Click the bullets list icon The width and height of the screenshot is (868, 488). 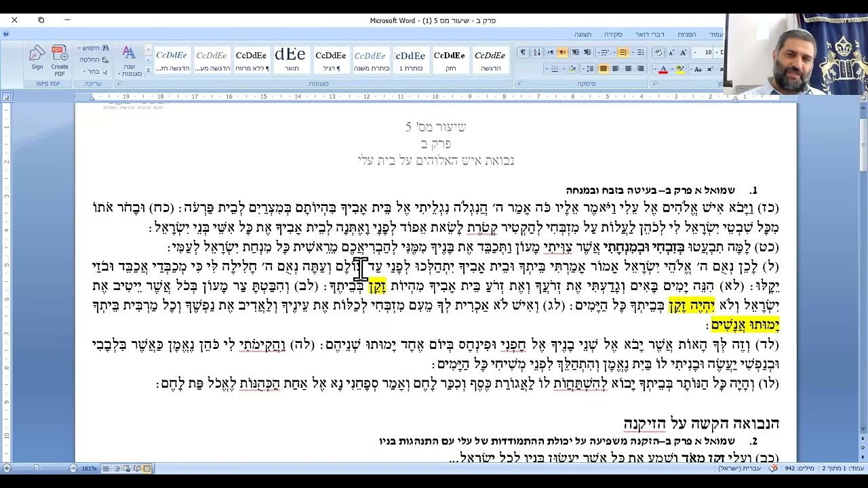coord(641,52)
